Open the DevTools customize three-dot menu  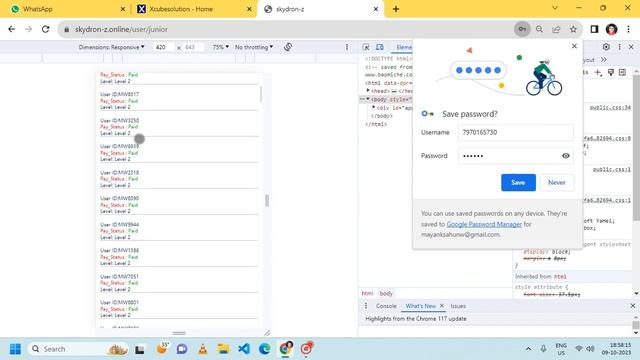[x=619, y=47]
